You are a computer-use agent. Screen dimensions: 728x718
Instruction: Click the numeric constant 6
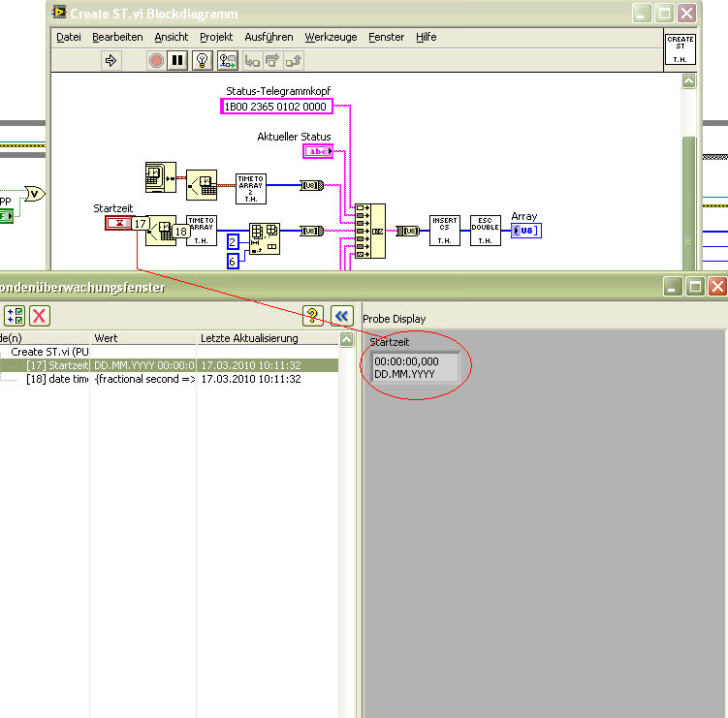point(233,262)
